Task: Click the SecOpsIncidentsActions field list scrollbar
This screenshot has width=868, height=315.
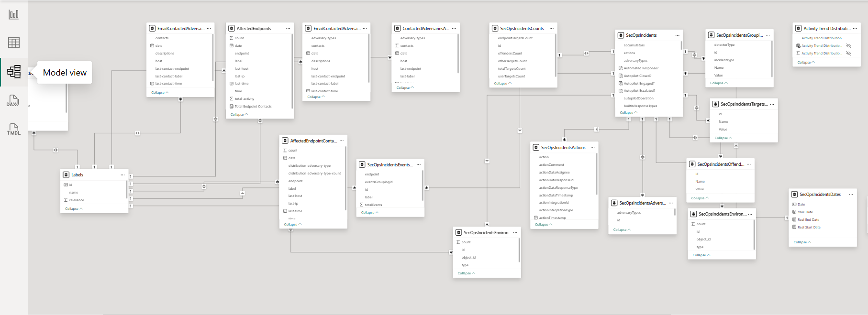Action: pos(597,174)
